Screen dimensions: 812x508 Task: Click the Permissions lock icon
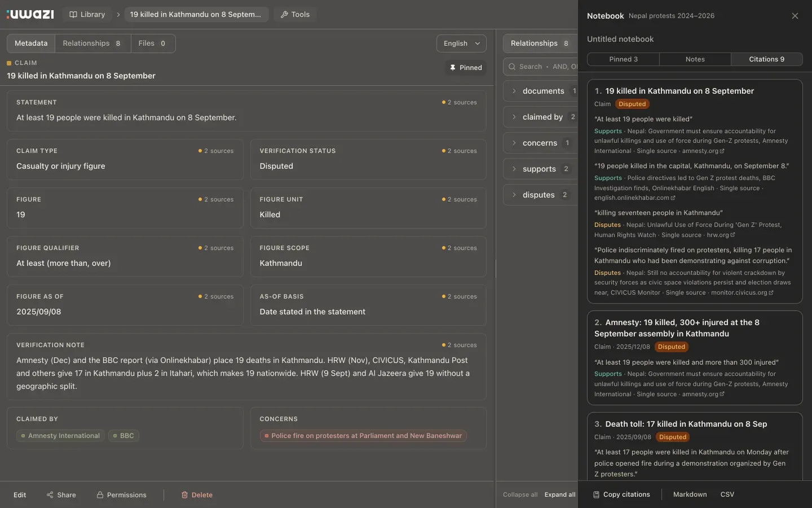coord(100,495)
